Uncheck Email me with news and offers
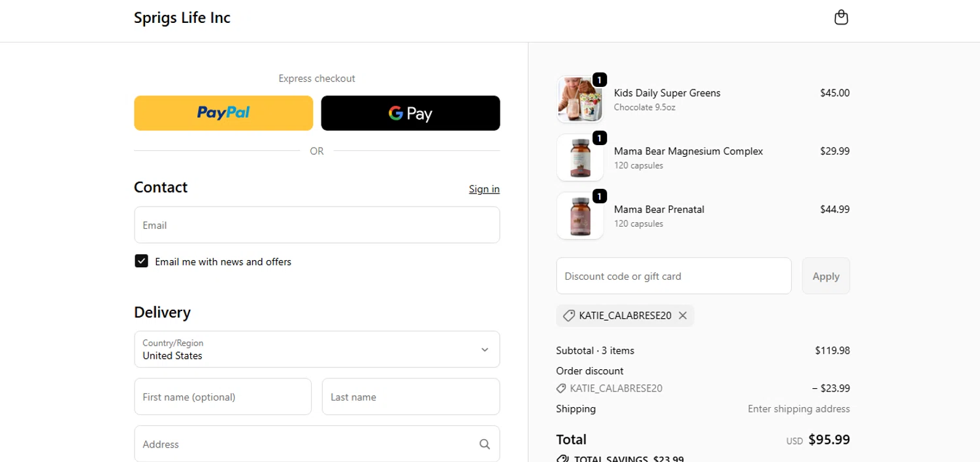The width and height of the screenshot is (980, 462). (141, 261)
